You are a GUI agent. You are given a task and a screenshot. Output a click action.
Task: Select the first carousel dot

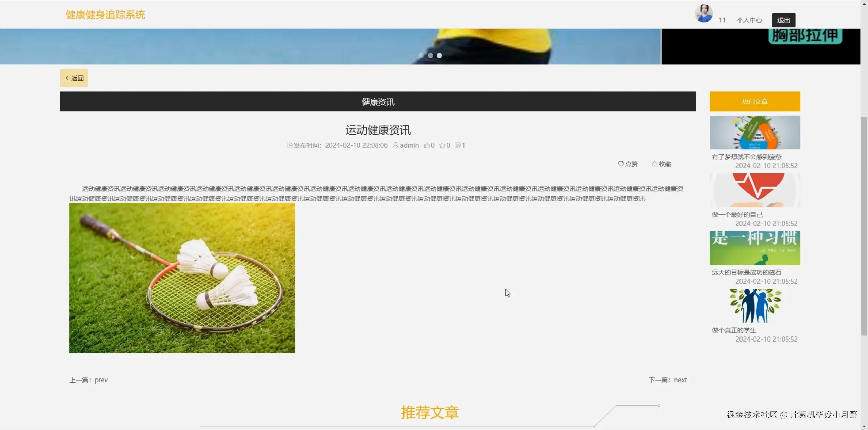coord(421,55)
